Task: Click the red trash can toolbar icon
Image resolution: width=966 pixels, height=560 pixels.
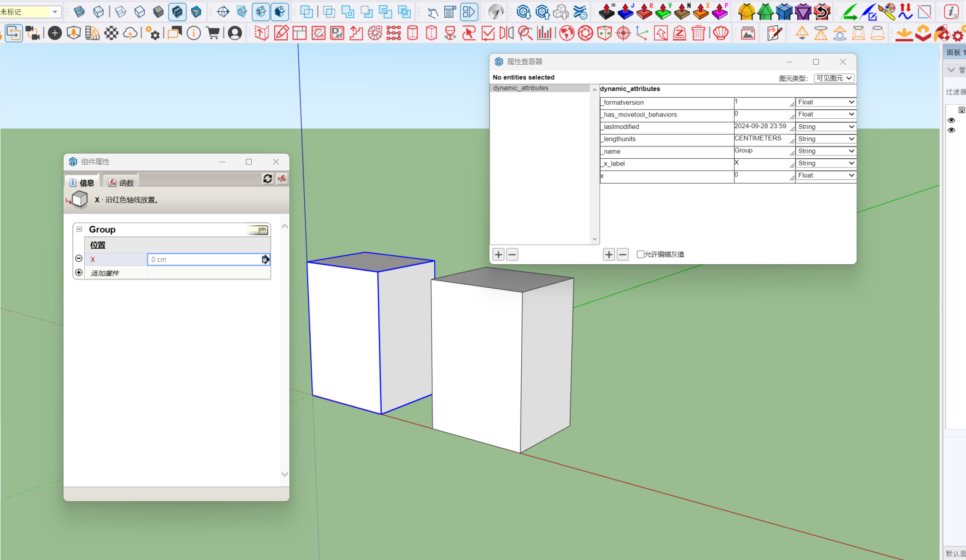Action: (698, 33)
